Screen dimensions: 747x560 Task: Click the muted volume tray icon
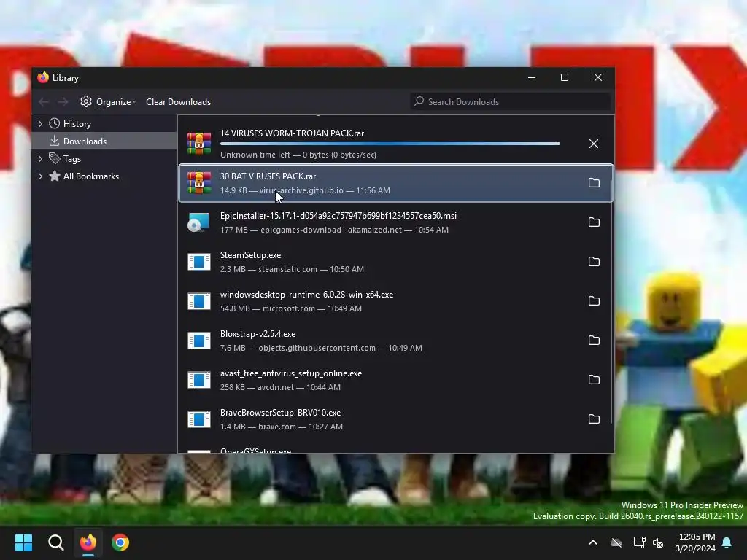[x=659, y=542]
